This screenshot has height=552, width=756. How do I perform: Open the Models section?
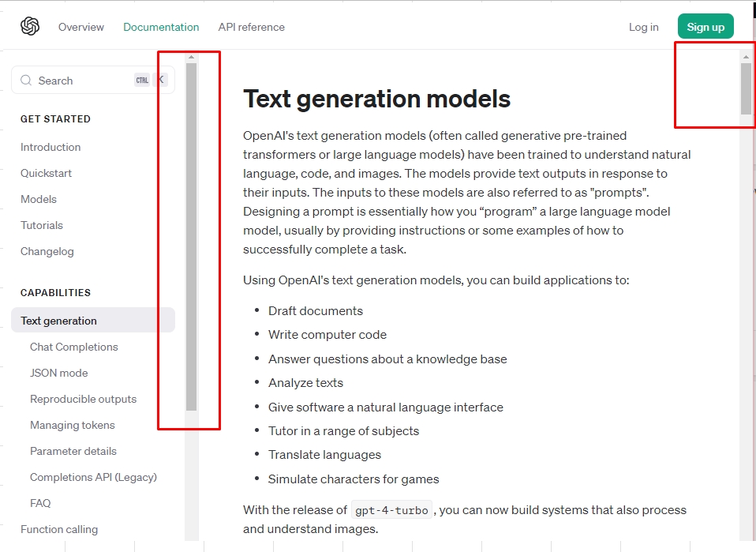point(39,199)
